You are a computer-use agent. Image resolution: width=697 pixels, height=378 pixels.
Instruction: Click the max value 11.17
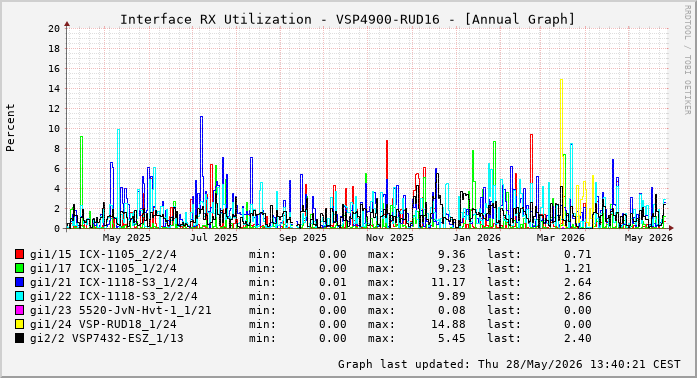click(x=448, y=282)
